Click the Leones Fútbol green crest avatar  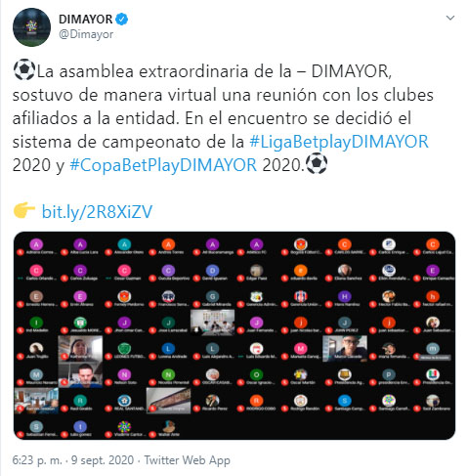[124, 349]
